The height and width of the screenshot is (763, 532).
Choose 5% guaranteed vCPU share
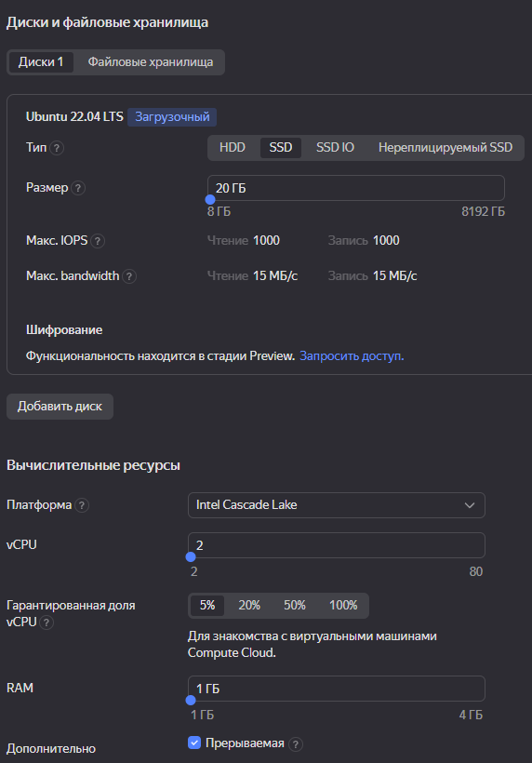pyautogui.click(x=207, y=606)
